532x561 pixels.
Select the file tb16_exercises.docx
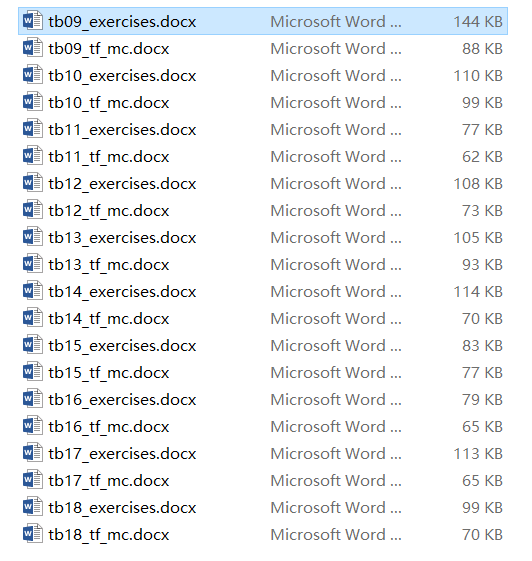(122, 400)
